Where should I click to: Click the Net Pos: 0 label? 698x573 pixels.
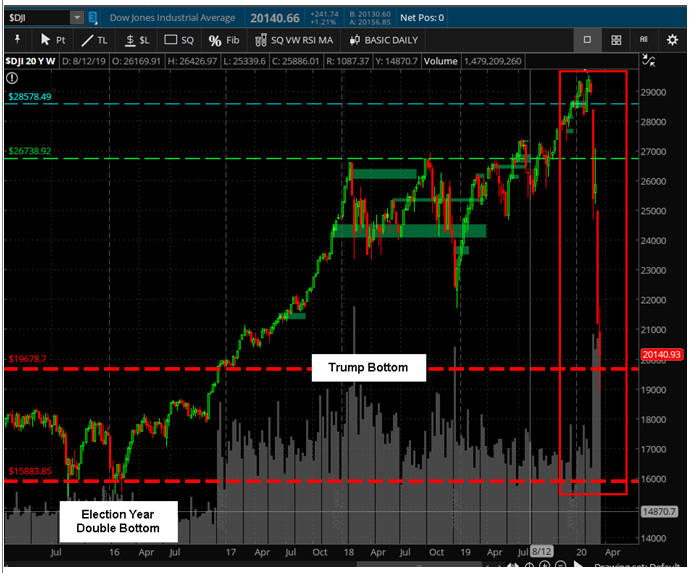coord(422,18)
